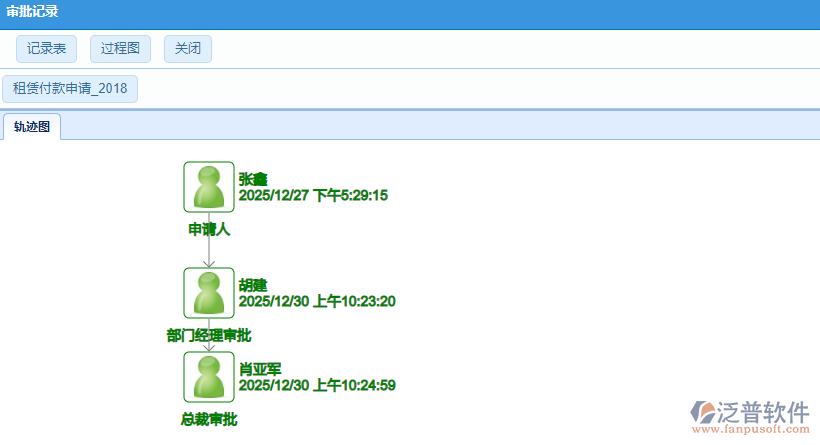Click the 肖亚军 president approval avatar icon
This screenshot has width=820, height=445.
[x=209, y=377]
